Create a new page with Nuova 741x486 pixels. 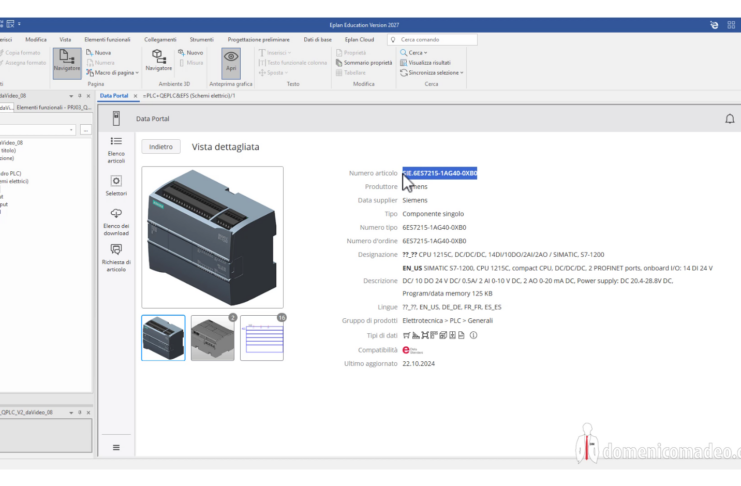(x=99, y=52)
